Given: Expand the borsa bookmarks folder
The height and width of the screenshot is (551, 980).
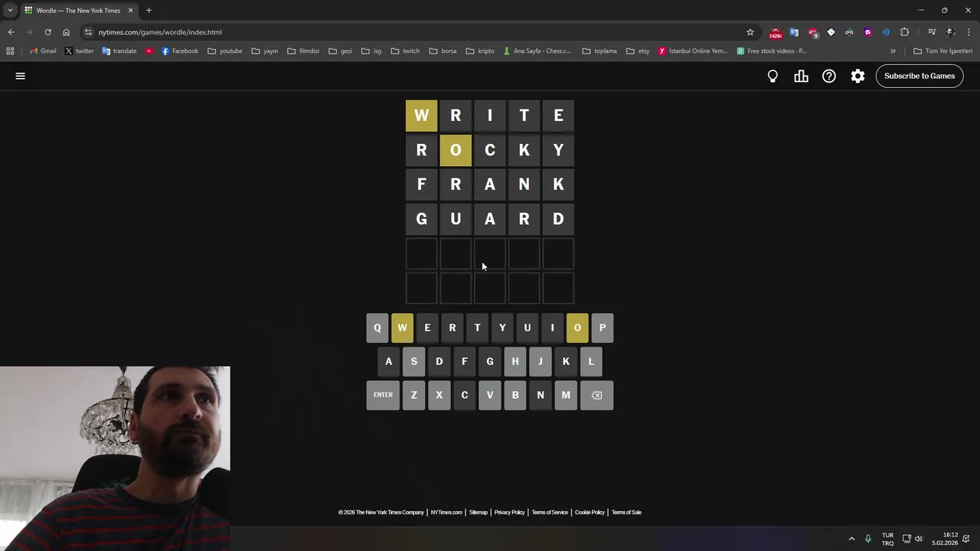Looking at the screenshot, I should pos(443,51).
